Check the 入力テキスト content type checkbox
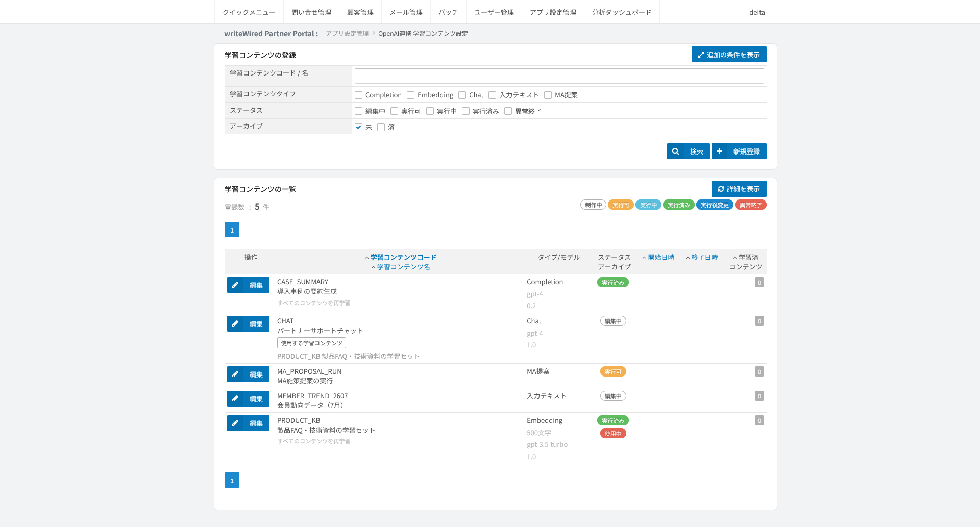The image size is (980, 527). [492, 95]
